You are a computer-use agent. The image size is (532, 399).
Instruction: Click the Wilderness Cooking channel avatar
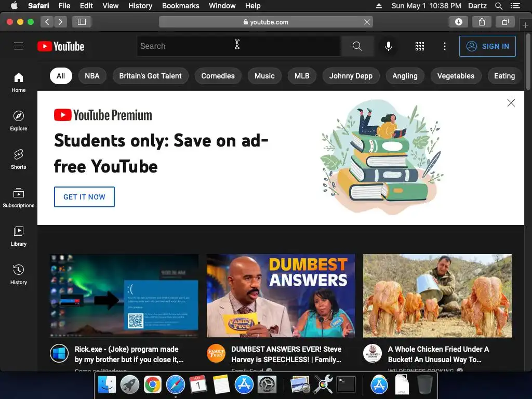point(372,353)
